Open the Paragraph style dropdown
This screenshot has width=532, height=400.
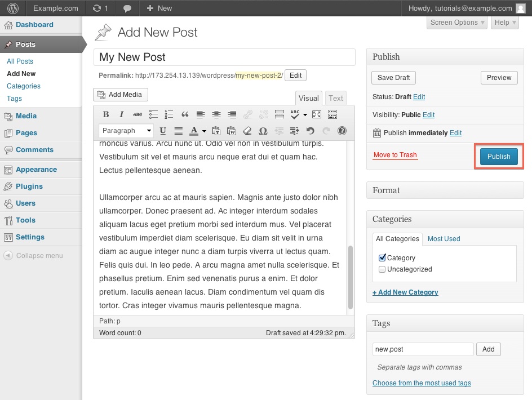pos(126,131)
